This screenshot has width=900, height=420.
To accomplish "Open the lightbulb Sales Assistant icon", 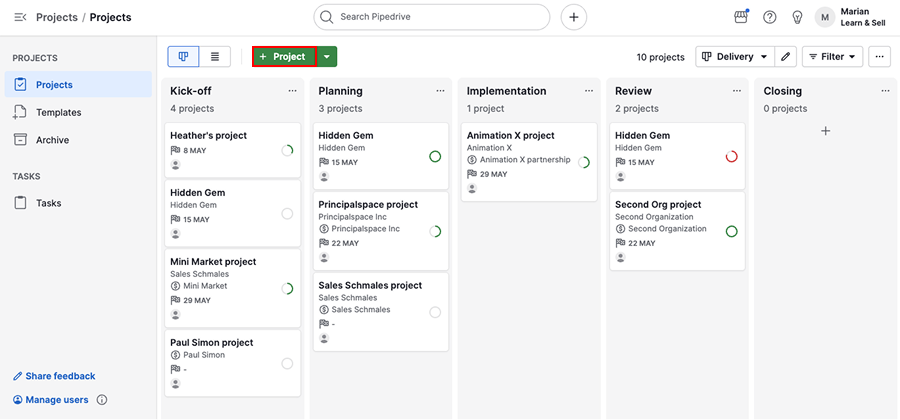I will 797,17.
